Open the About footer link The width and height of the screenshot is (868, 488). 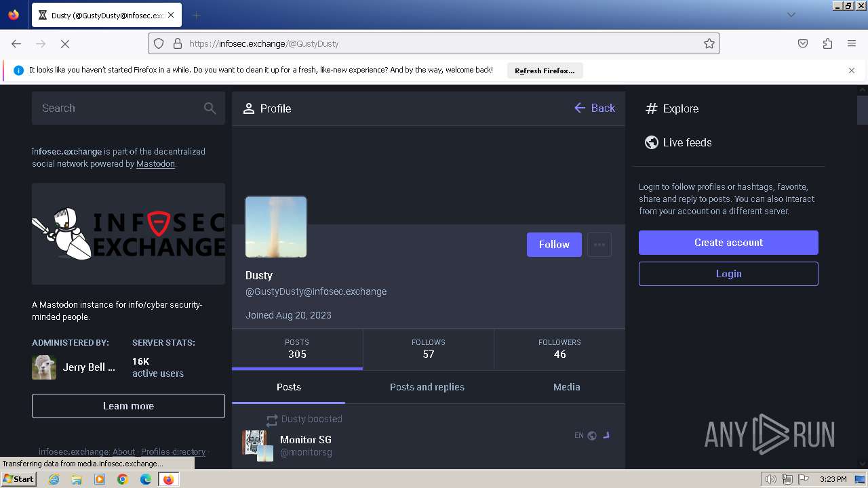[123, 452]
